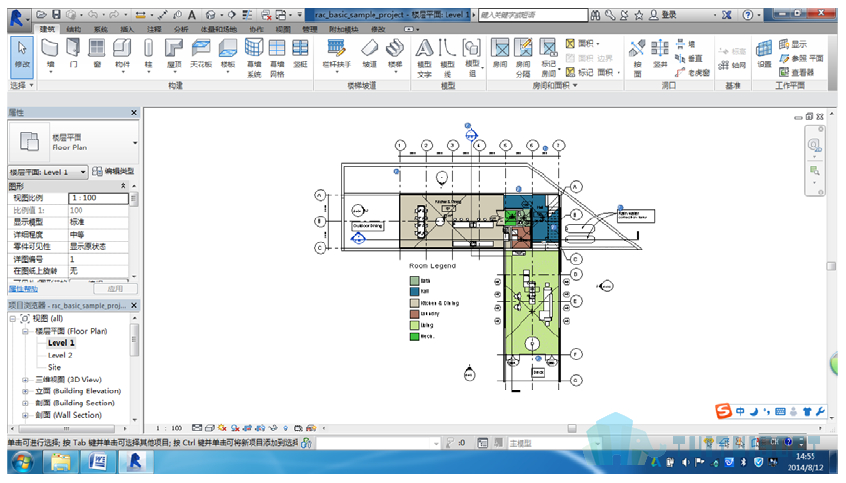Select the Floor (楼板) tool
846x483 pixels.
point(228,55)
